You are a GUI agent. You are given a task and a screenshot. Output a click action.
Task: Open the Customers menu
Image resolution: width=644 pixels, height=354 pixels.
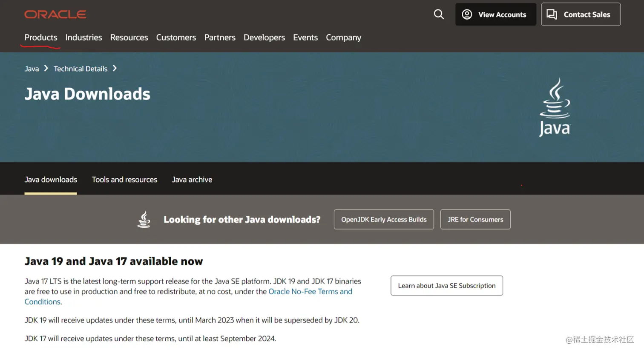(176, 38)
